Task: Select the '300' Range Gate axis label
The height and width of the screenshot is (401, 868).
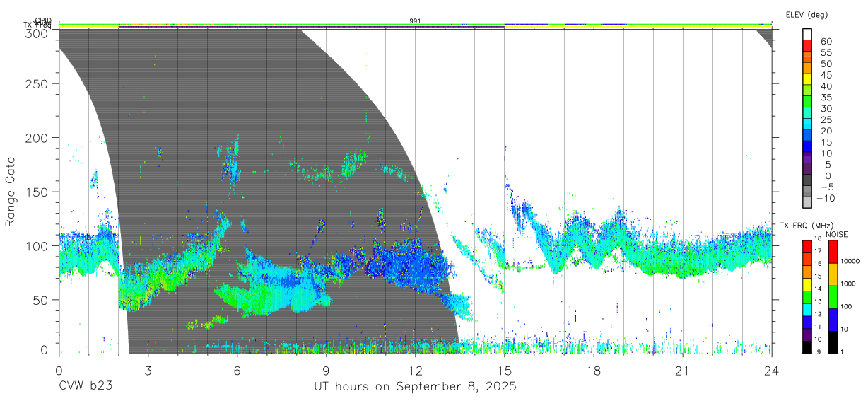Action: coord(38,33)
